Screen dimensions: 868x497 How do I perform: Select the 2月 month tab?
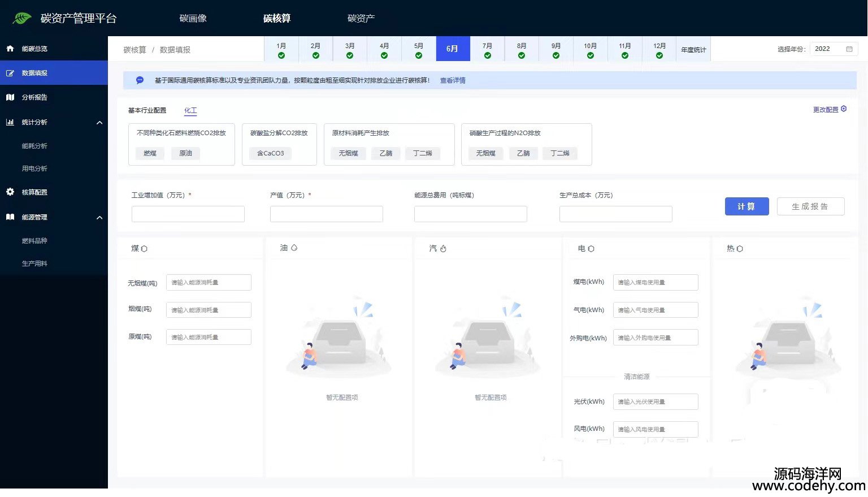[x=315, y=49]
